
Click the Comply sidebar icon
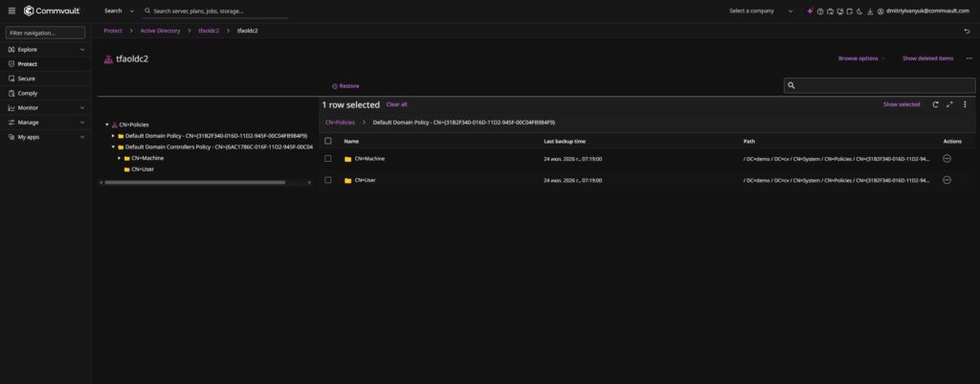coord(11,93)
